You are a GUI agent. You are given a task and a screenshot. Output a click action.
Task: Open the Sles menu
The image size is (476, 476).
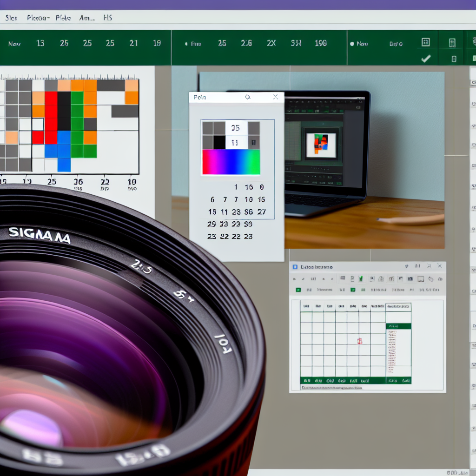(11, 18)
